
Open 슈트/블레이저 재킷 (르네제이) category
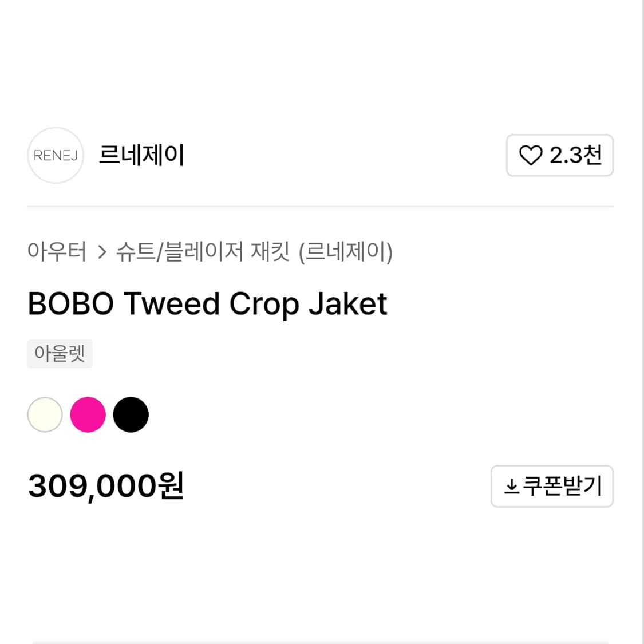click(255, 251)
